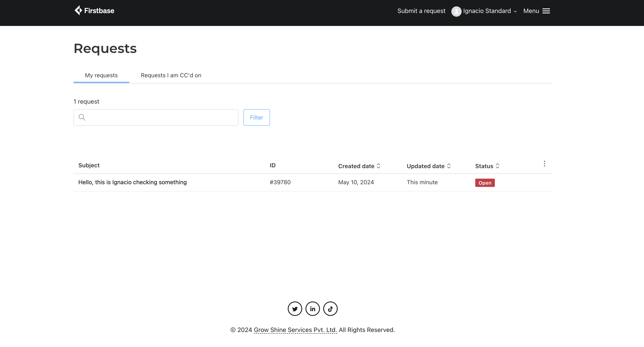Open the Twitter social link
Image resolution: width=644 pixels, height=347 pixels.
pyautogui.click(x=295, y=309)
